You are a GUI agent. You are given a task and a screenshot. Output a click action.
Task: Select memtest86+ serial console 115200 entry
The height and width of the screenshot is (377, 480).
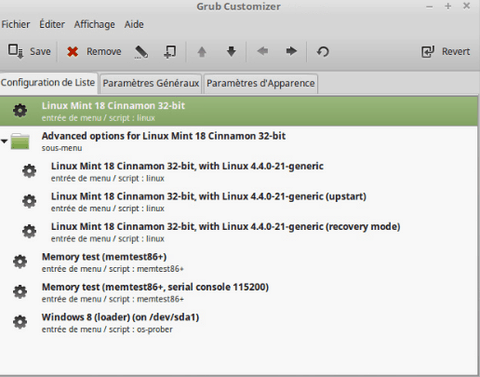pyautogui.click(x=239, y=292)
